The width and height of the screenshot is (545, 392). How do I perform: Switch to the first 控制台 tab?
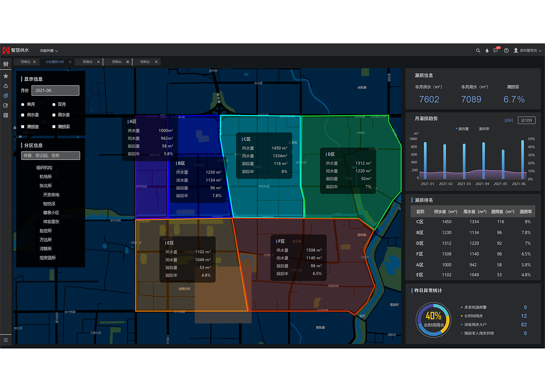[x=26, y=62]
